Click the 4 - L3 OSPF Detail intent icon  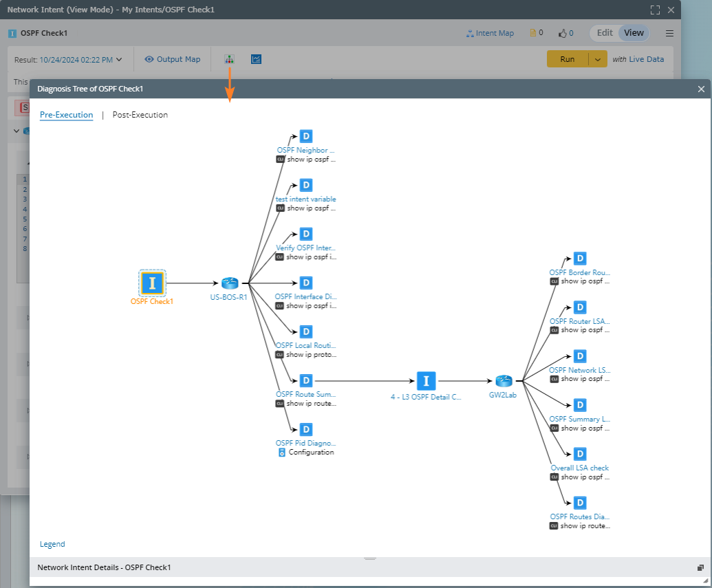[426, 381]
